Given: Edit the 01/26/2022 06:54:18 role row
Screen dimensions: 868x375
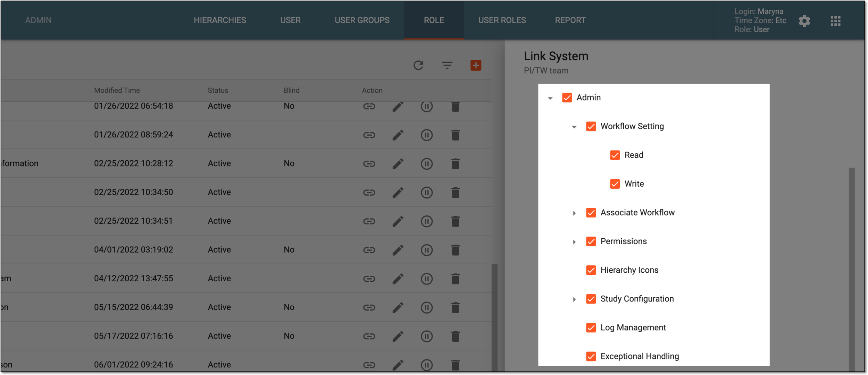Looking at the screenshot, I should (x=398, y=106).
